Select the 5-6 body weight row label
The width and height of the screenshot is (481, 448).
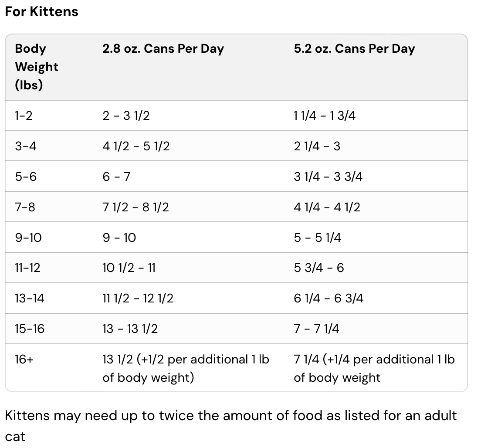coord(26,176)
